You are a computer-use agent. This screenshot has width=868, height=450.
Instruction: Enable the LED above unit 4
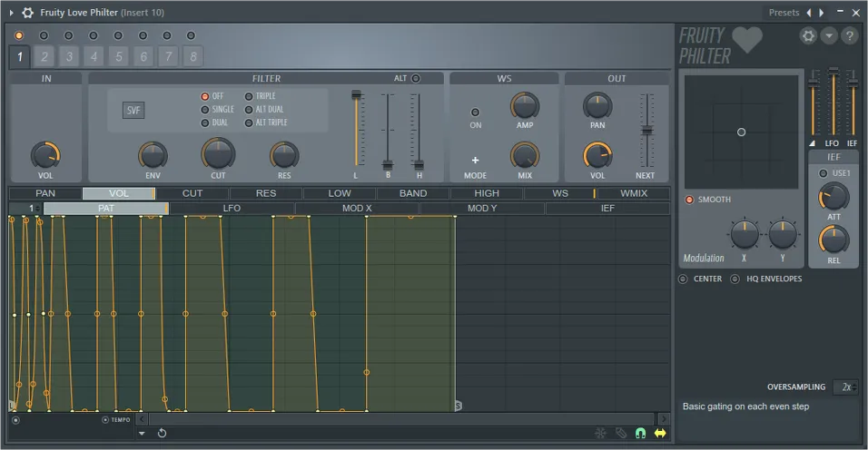93,35
